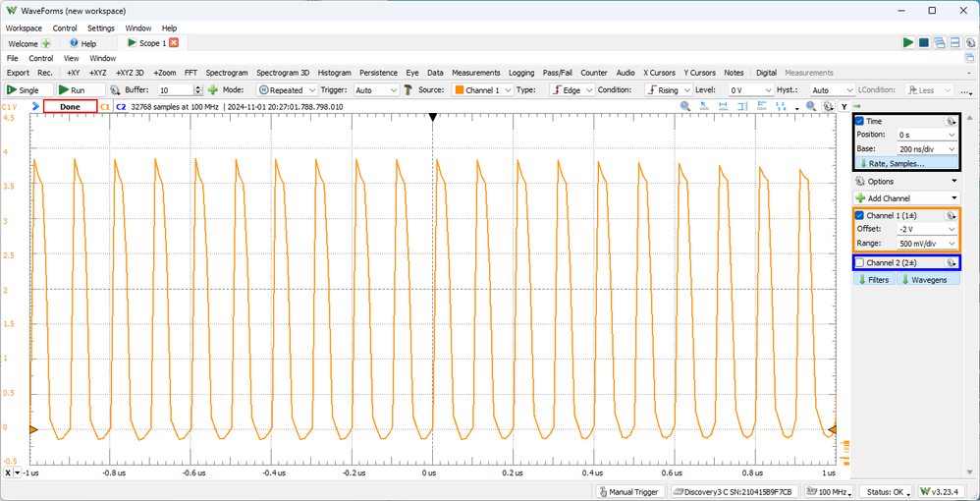
Task: Click the green Run All play icon
Action: point(908,42)
